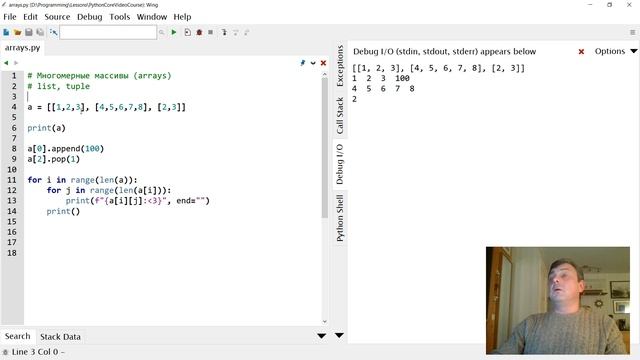Close arrays.py with the red X
640x360 pixels.
tap(323, 63)
